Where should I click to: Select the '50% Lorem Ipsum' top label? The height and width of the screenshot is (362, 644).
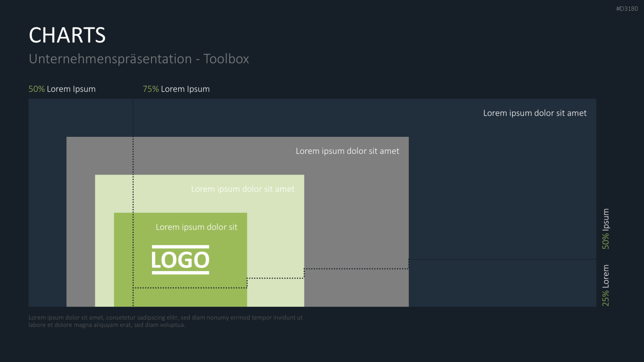click(x=62, y=89)
